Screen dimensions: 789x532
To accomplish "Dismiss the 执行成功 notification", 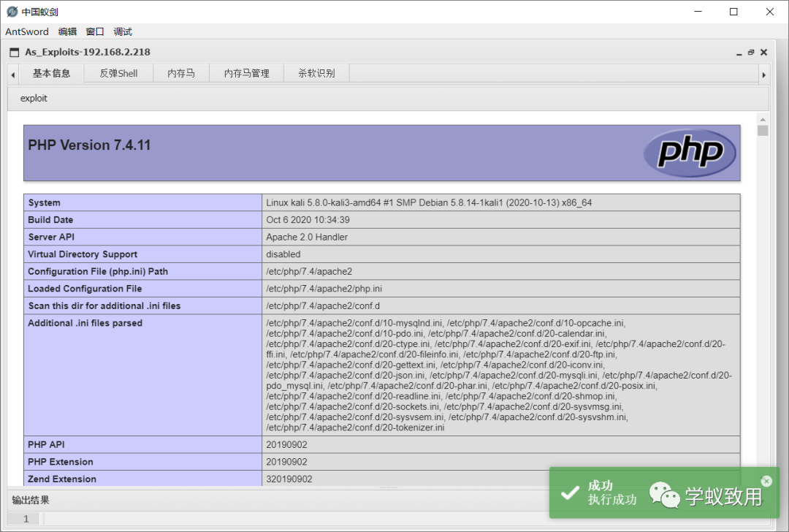I will tap(766, 481).
